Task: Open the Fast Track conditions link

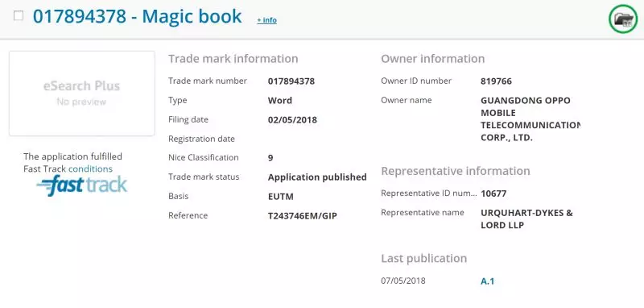Action: tap(90, 169)
